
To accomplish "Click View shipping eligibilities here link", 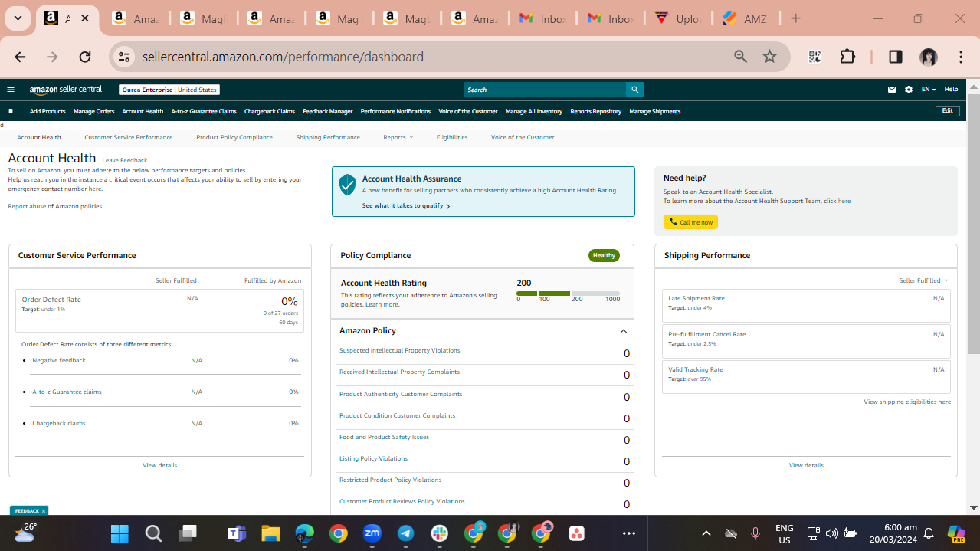I will (x=907, y=402).
